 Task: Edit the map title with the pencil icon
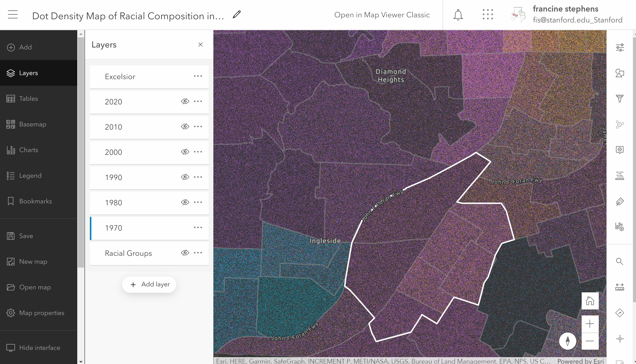[x=237, y=15]
